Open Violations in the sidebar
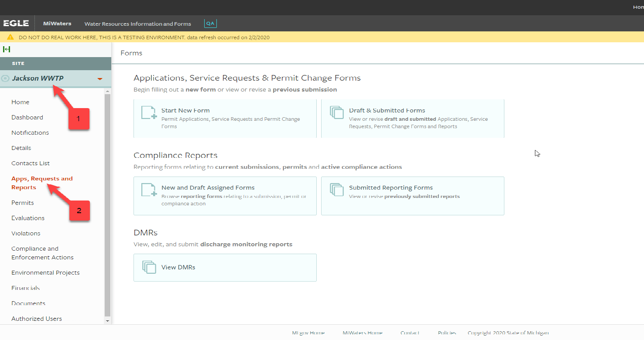The height and width of the screenshot is (340, 644). pos(26,233)
